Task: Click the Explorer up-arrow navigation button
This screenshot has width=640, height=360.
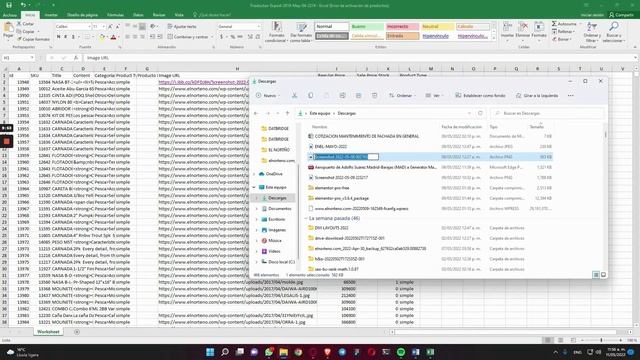Action: coord(287,113)
